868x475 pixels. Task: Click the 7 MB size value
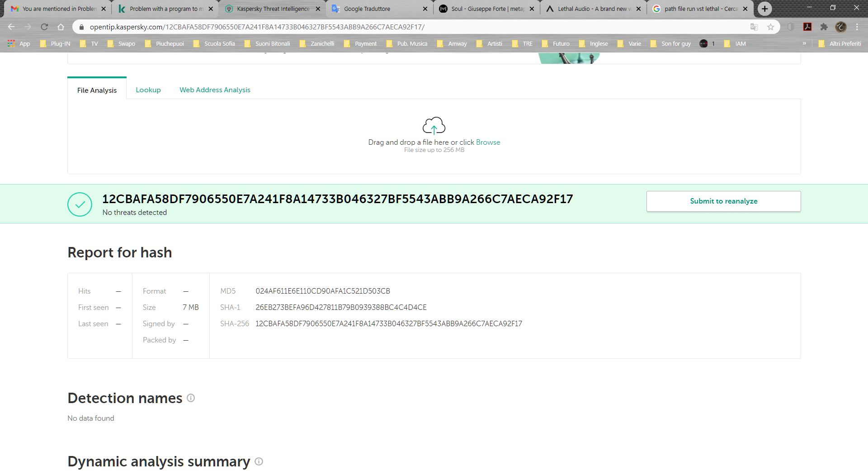coord(191,307)
